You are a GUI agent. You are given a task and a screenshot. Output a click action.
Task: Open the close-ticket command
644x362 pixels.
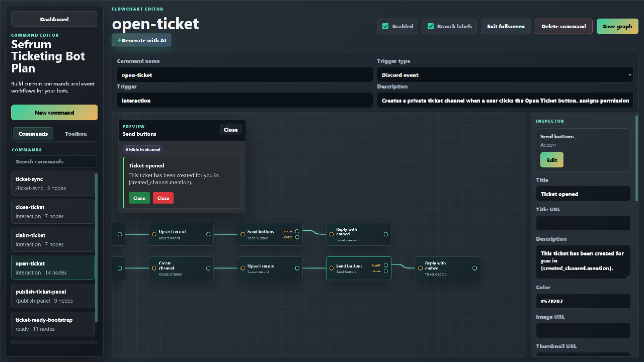(53, 211)
